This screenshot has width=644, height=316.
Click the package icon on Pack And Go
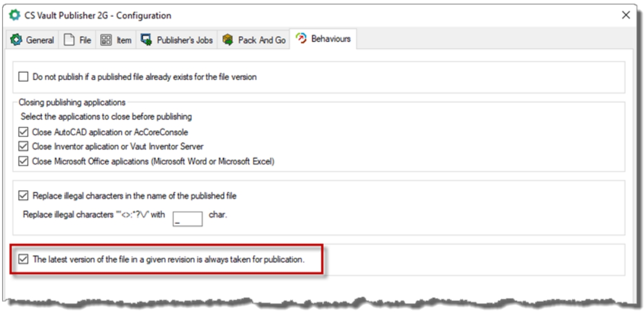(x=227, y=40)
